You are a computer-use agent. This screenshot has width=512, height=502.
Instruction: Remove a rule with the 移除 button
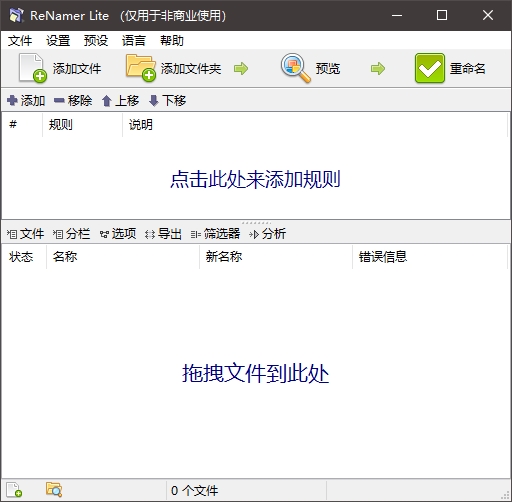pyautogui.click(x=73, y=100)
